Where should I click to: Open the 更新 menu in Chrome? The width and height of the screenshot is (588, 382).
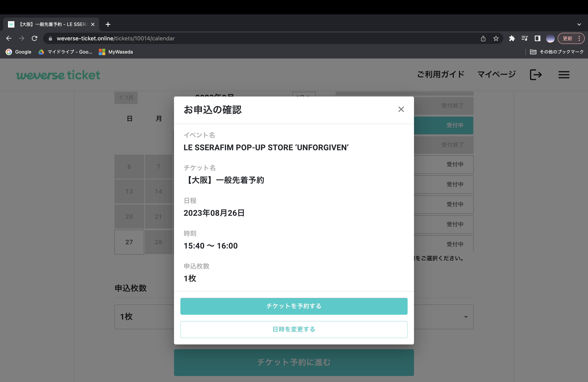[x=570, y=39]
